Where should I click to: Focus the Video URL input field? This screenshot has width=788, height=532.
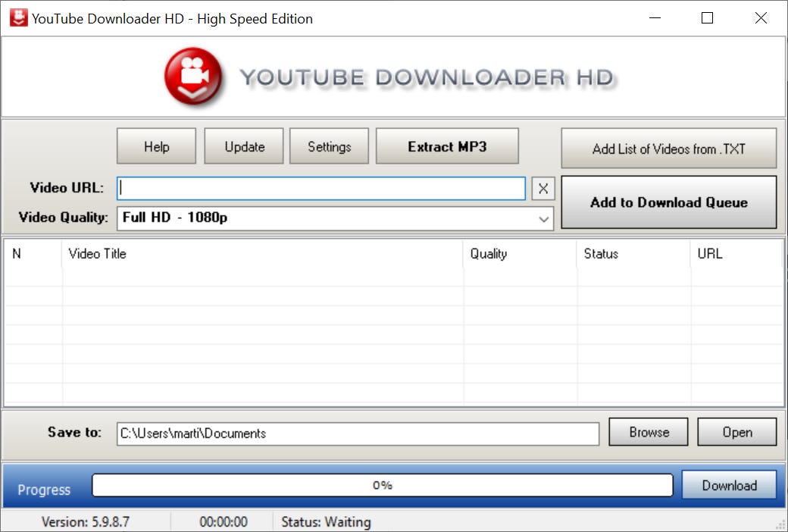click(x=321, y=188)
